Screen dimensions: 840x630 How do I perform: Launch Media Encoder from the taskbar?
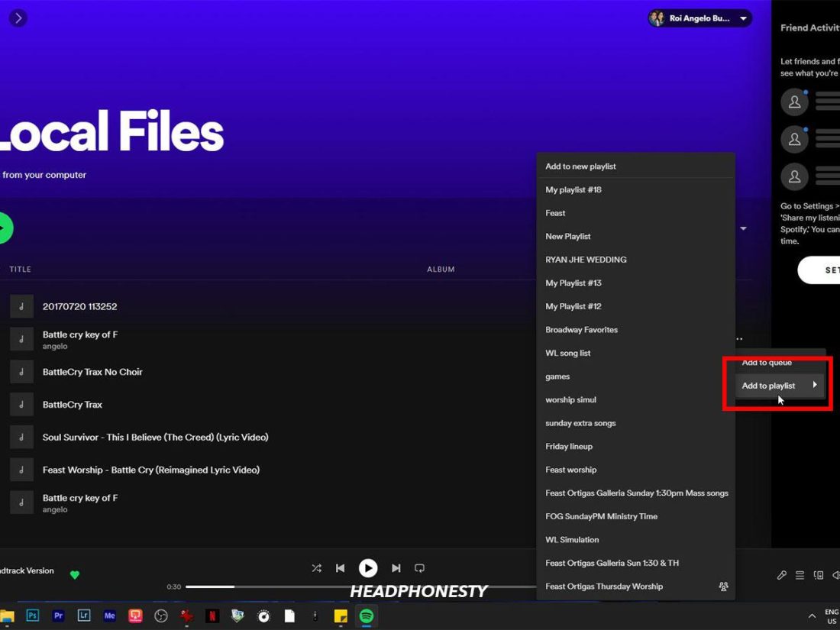click(x=110, y=616)
